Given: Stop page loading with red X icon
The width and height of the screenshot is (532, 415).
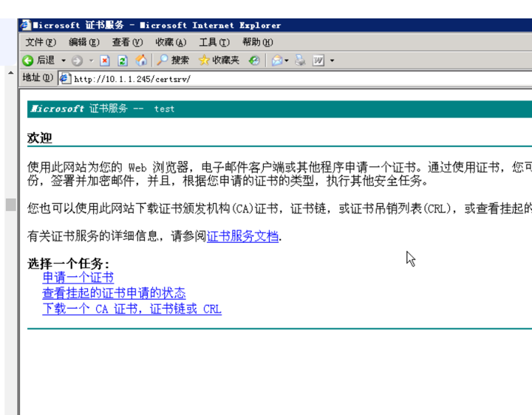Looking at the screenshot, I should point(105,61).
